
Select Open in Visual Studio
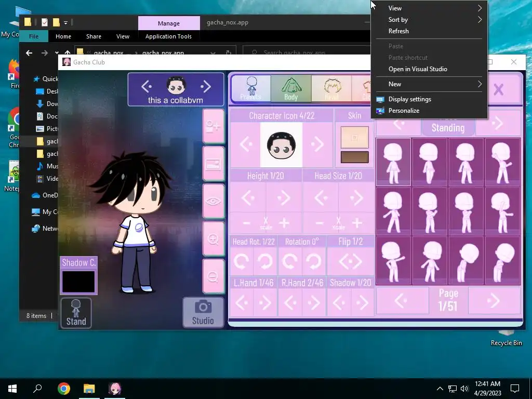point(429,69)
